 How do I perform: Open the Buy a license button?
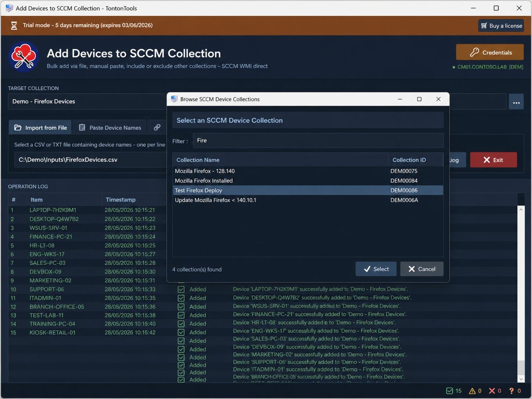[501, 25]
